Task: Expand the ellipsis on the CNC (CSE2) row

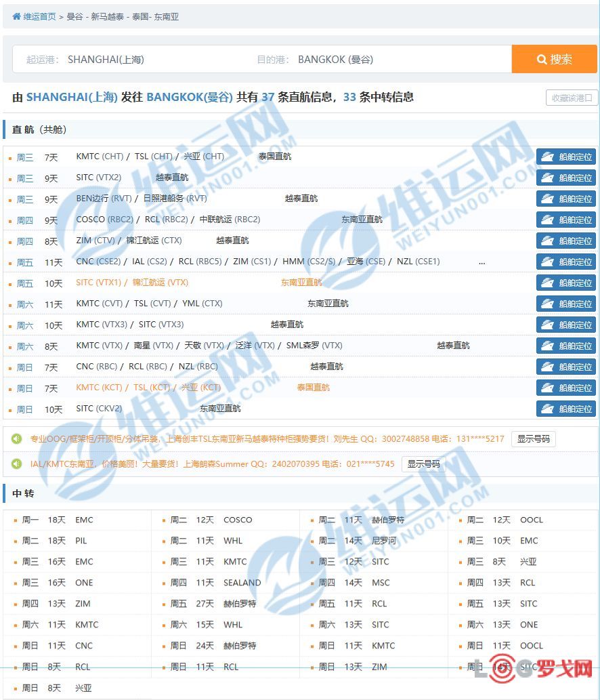Action: (x=481, y=262)
